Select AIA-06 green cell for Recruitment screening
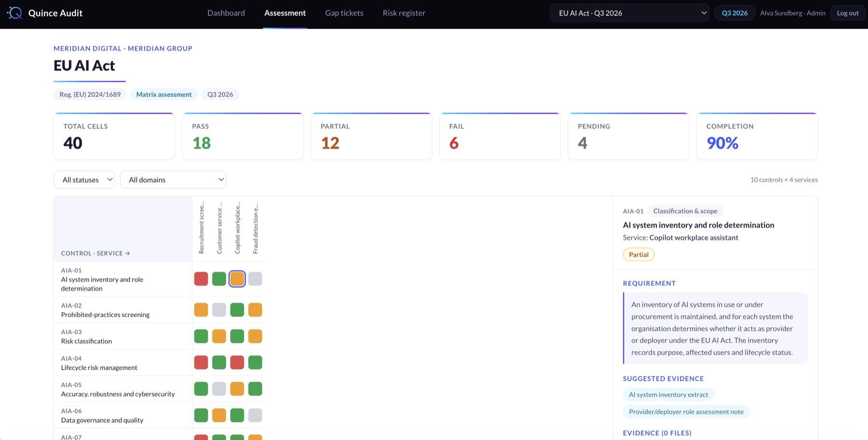The height and width of the screenshot is (440, 868). [x=201, y=415]
